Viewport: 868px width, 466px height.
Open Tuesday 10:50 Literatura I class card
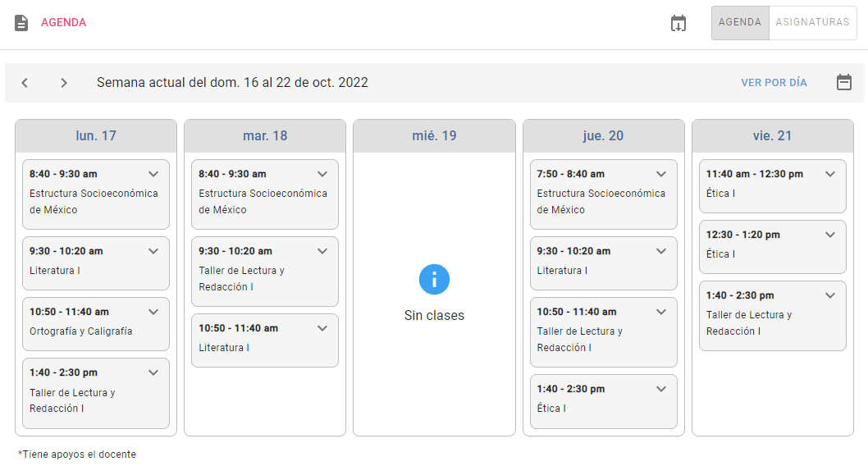(x=264, y=338)
